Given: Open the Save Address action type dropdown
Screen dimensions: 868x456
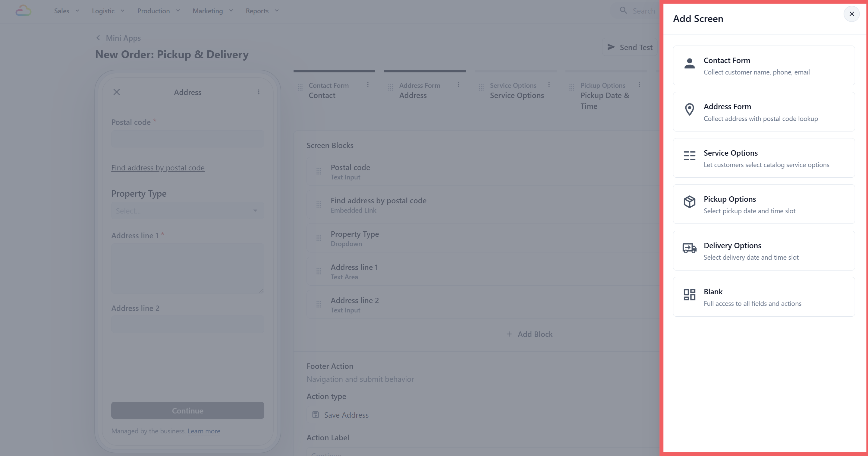Looking at the screenshot, I should click(x=483, y=415).
